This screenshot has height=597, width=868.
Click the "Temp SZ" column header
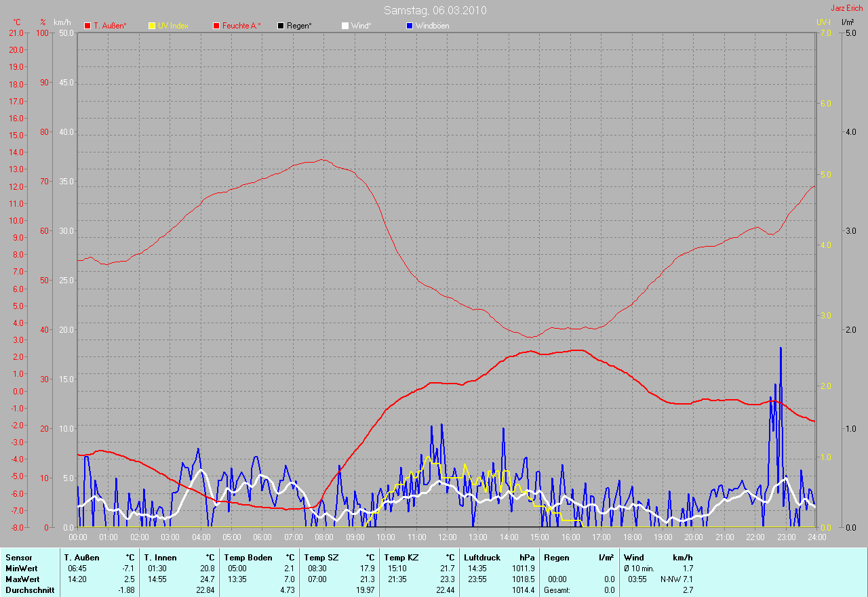[x=321, y=558]
